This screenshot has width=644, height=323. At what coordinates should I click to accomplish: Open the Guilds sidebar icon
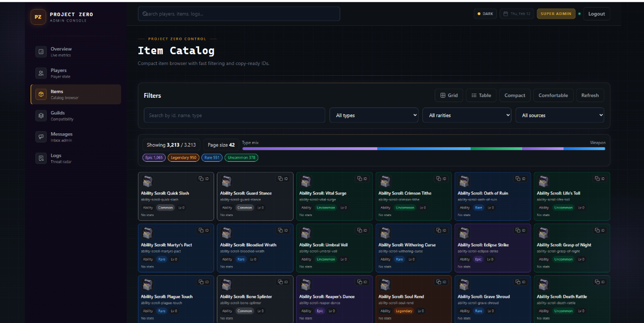(x=41, y=116)
